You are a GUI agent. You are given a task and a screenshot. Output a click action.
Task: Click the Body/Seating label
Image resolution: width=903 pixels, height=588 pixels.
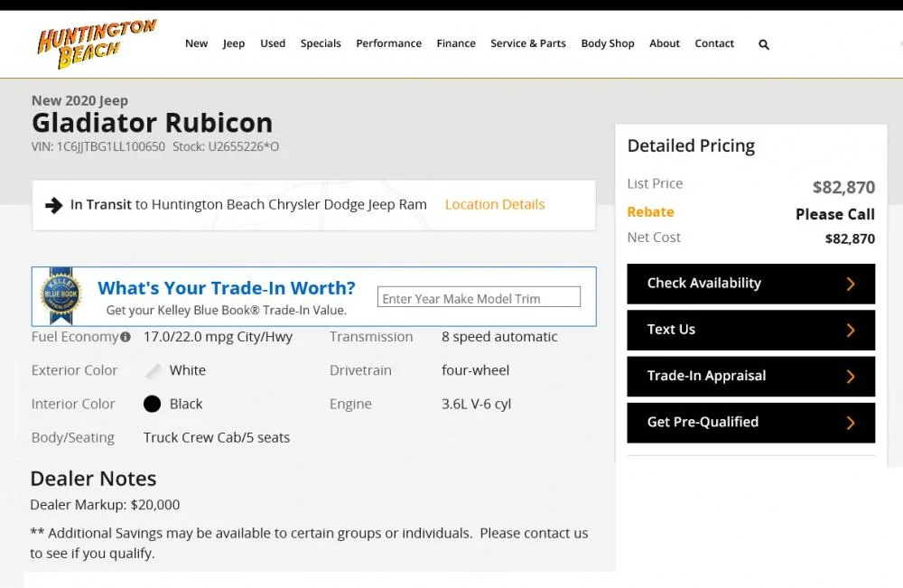coord(72,438)
